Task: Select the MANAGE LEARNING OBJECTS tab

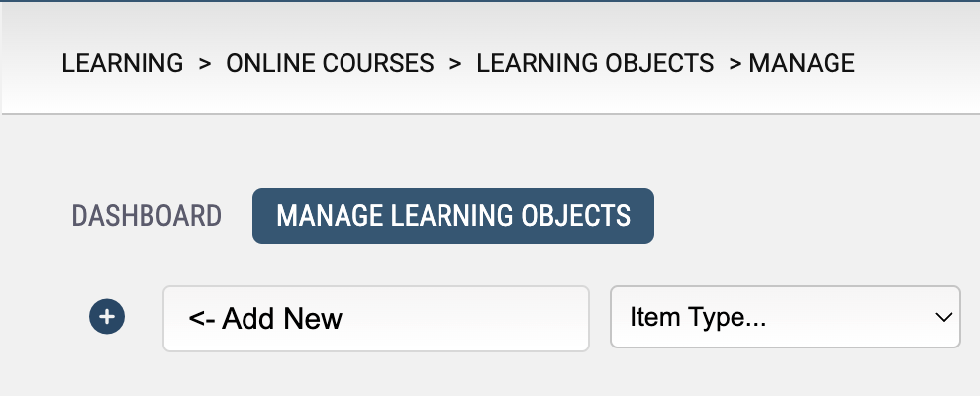Action: tap(453, 216)
